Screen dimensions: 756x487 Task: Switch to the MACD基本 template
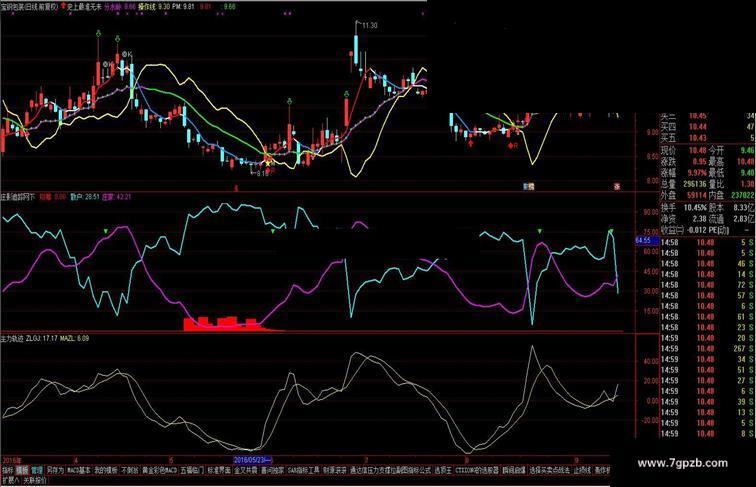coord(79,470)
